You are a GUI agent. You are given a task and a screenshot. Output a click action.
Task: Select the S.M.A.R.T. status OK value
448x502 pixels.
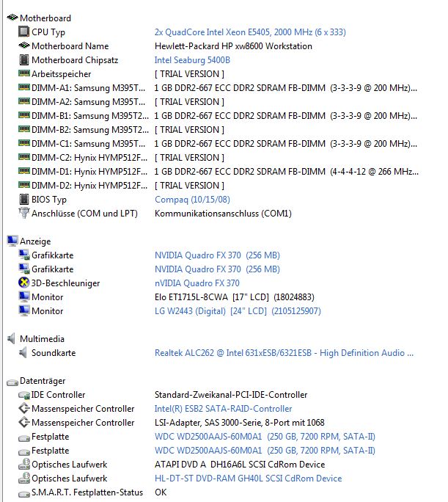161,492
